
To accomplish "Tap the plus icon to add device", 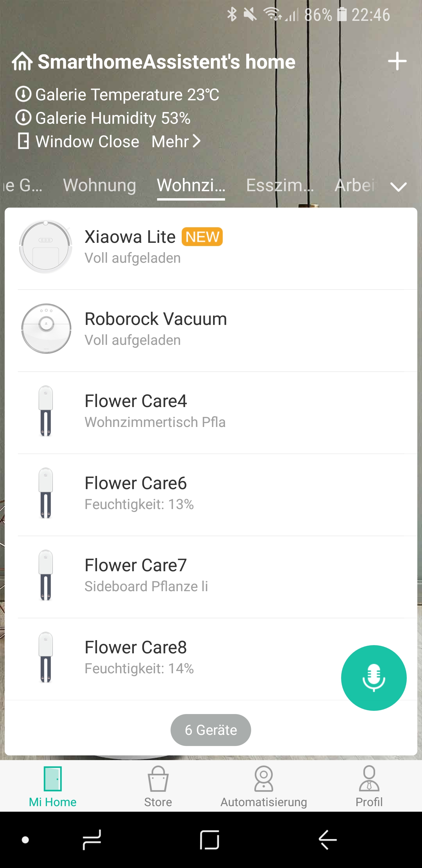I will [x=397, y=61].
